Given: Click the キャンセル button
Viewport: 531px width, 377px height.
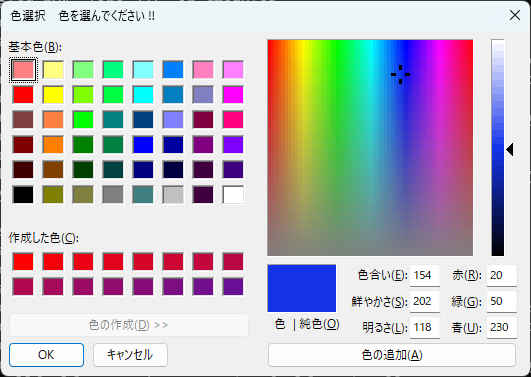Looking at the screenshot, I should click(130, 355).
